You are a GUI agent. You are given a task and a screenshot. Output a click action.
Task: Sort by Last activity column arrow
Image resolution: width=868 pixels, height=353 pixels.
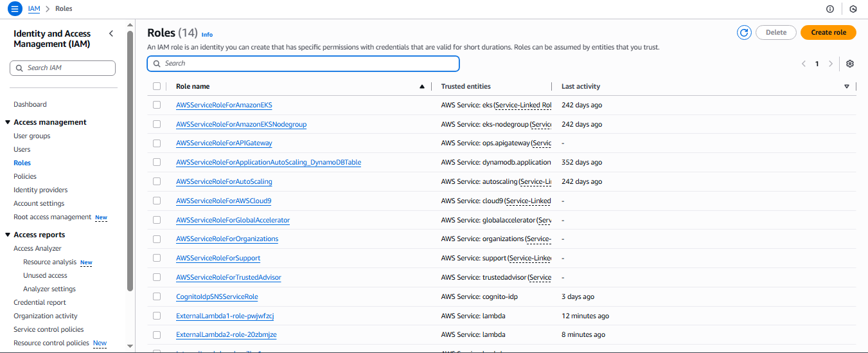846,86
